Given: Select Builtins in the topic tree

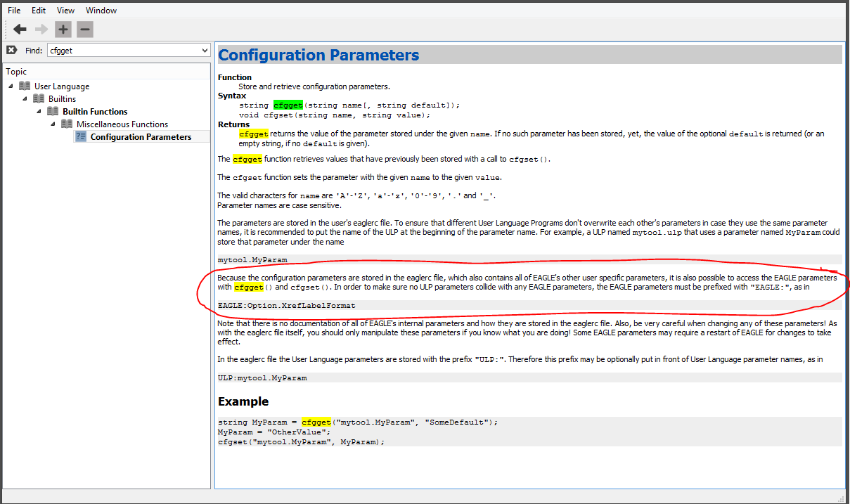Looking at the screenshot, I should click(x=62, y=99).
